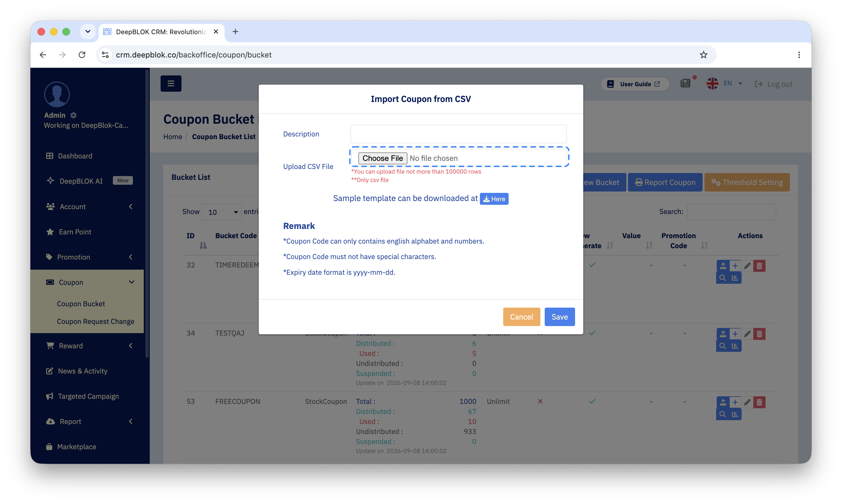Download sample template via Here button
Viewport: 842px width, 504px height.
pyautogui.click(x=494, y=199)
